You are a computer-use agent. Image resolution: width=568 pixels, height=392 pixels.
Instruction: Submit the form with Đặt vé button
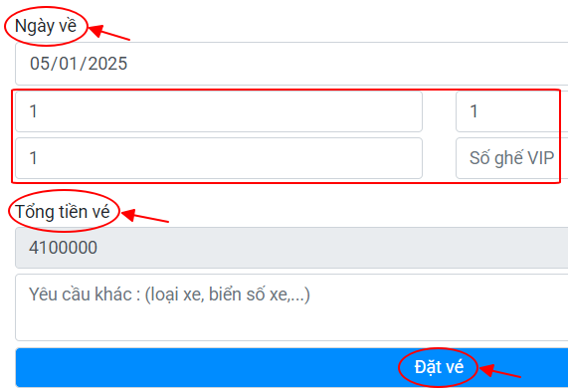coord(291,368)
